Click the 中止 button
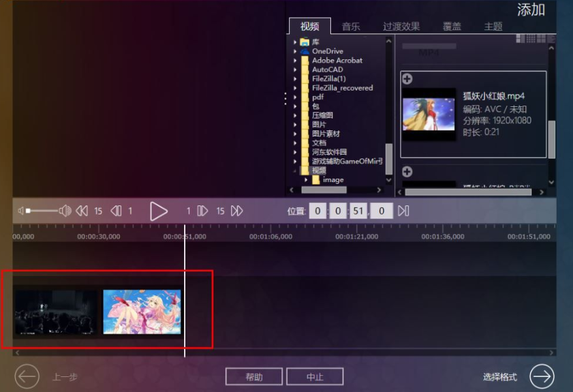The height and width of the screenshot is (392, 573). tap(315, 376)
